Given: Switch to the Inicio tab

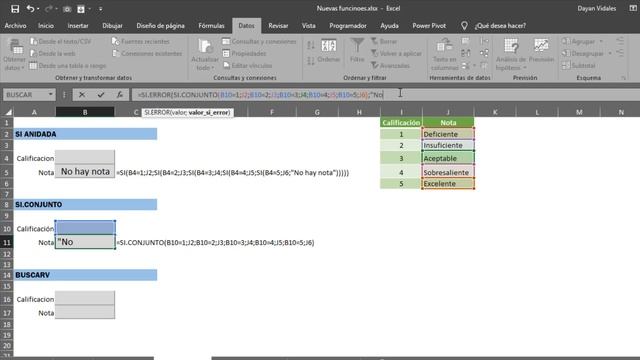Looking at the screenshot, I should [x=46, y=26].
